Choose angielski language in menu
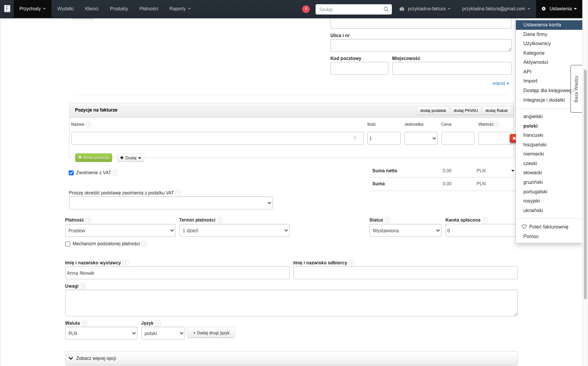 tap(533, 117)
